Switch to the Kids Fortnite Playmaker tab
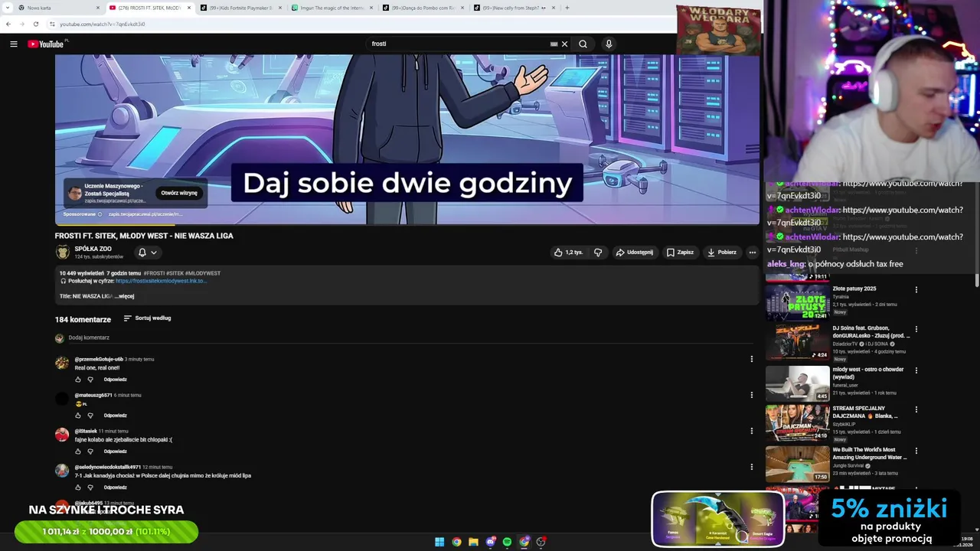Viewport: 980px width, 551px height. click(240, 8)
